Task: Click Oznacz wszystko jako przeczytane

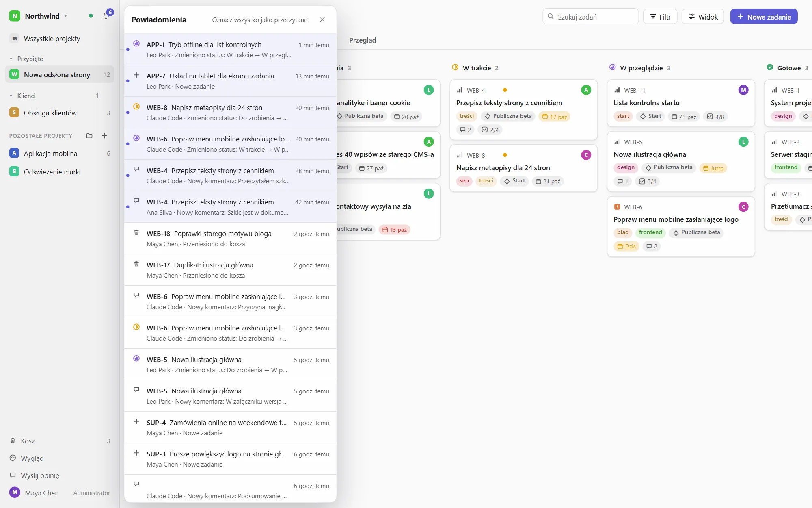Action: pyautogui.click(x=259, y=20)
